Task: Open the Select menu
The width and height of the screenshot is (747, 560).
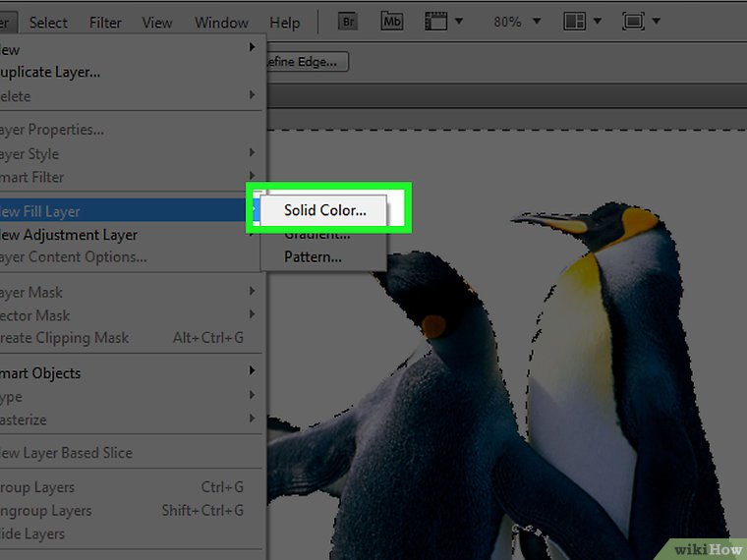Action: 48,22
